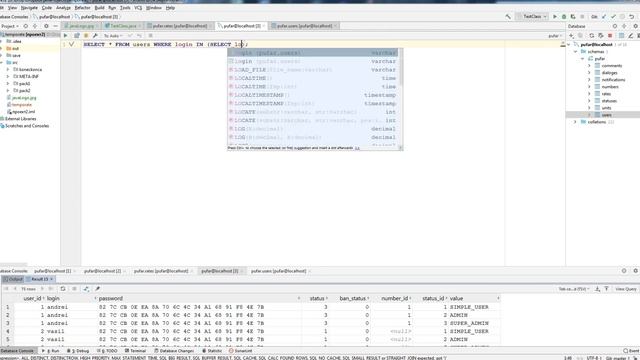Screen dimensions: 640x360
Task: Switch to the Output tab in results panel
Action: tap(13, 279)
